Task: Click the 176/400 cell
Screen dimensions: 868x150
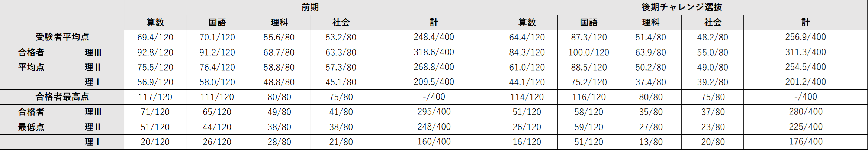Action: 806,142
